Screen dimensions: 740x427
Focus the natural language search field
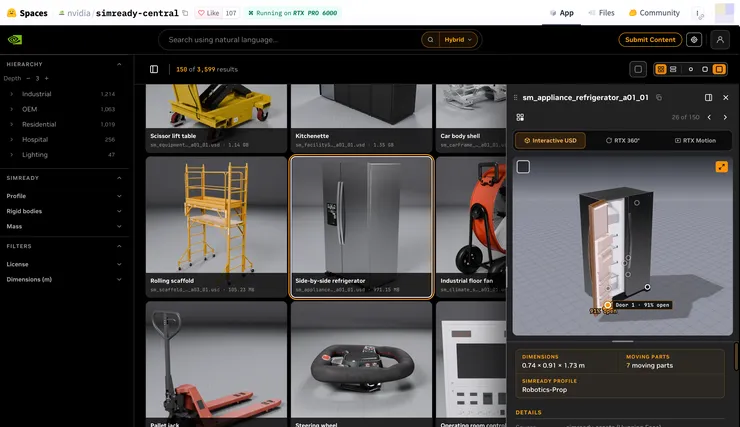pyautogui.click(x=290, y=40)
